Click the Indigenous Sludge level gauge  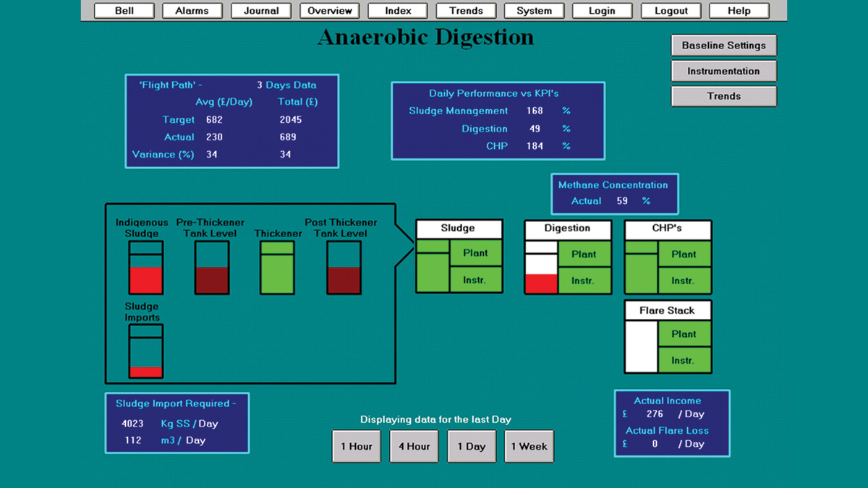146,267
